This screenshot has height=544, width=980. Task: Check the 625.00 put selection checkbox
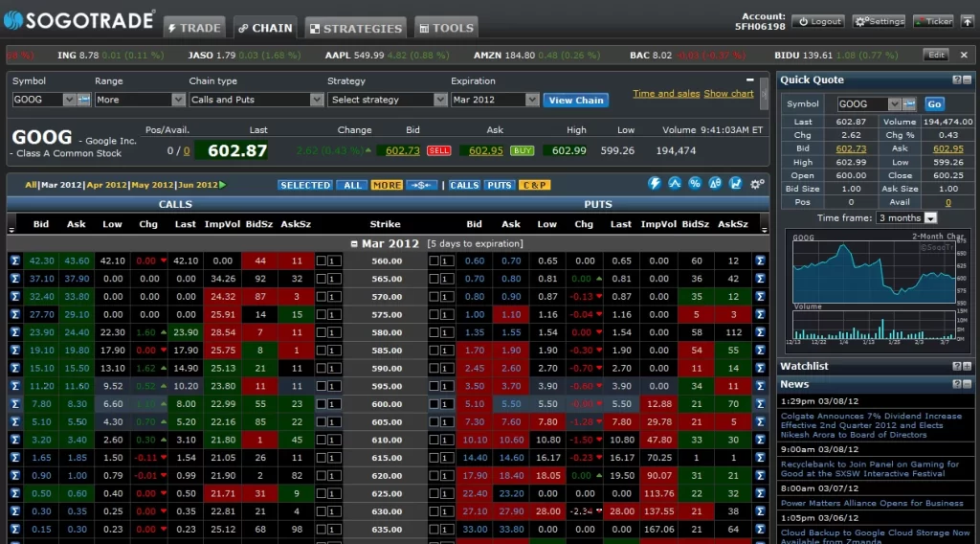click(x=434, y=493)
